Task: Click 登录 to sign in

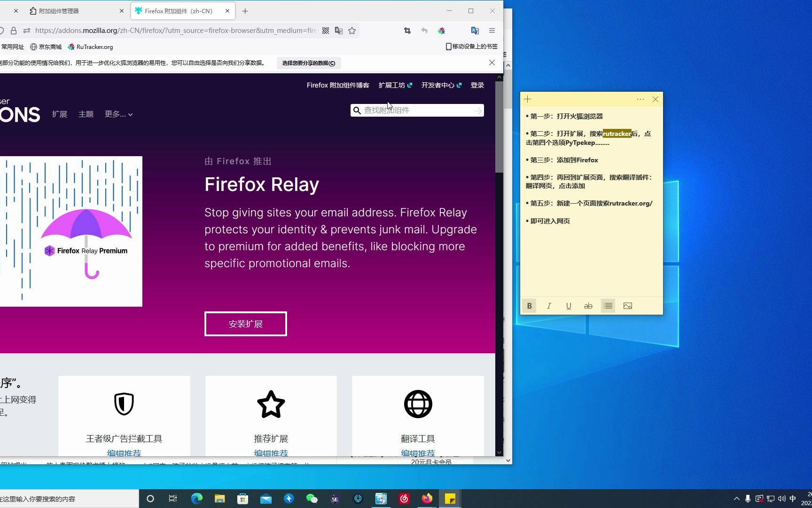Action: tap(477, 85)
